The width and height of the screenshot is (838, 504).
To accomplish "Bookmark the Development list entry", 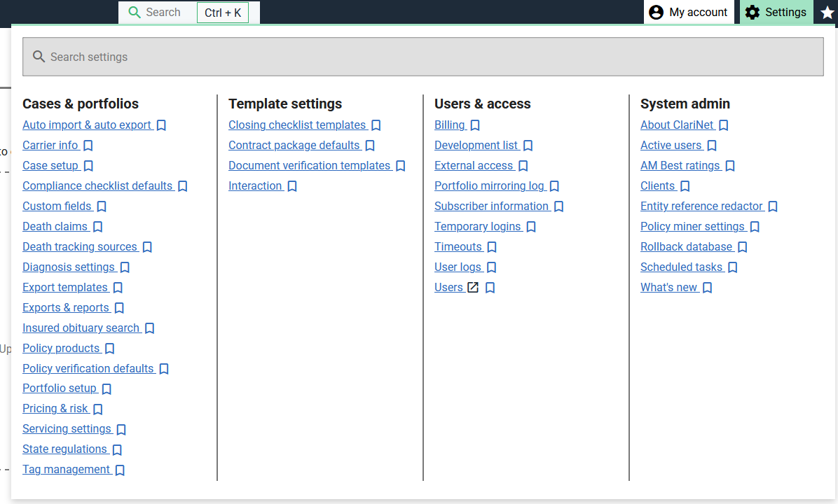I will pyautogui.click(x=528, y=146).
